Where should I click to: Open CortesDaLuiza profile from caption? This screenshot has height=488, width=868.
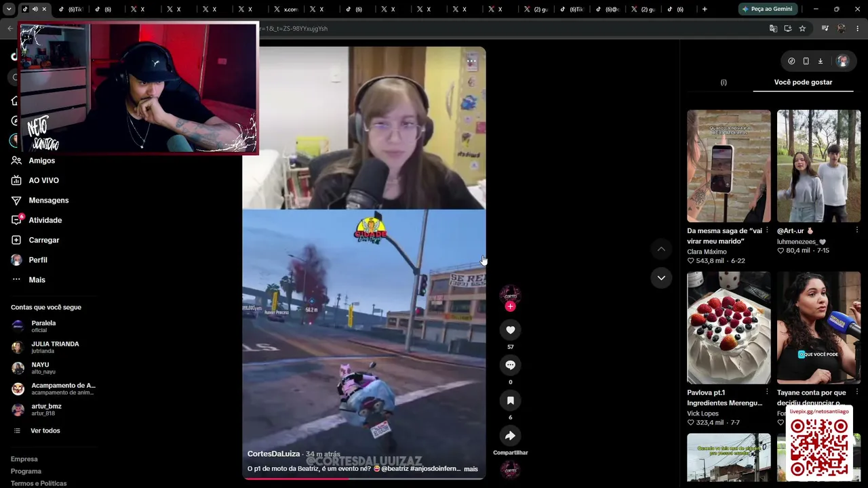[x=273, y=454]
